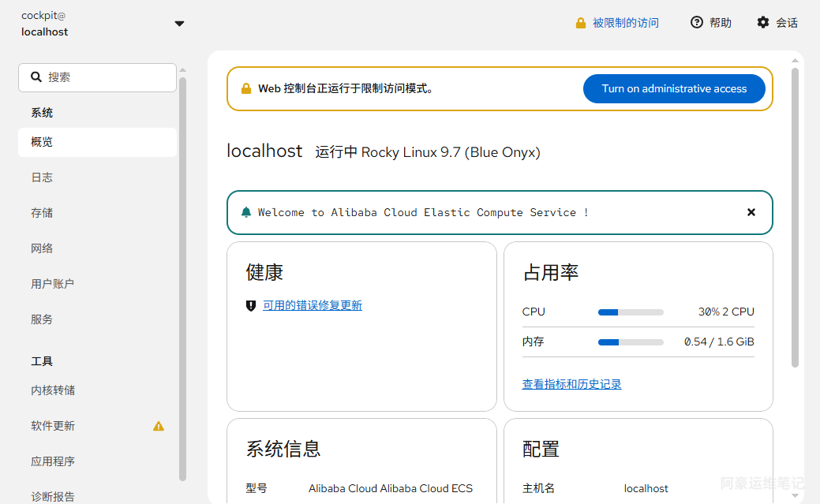Click into the 搜索 input field
The width and height of the screenshot is (820, 504).
97,77
